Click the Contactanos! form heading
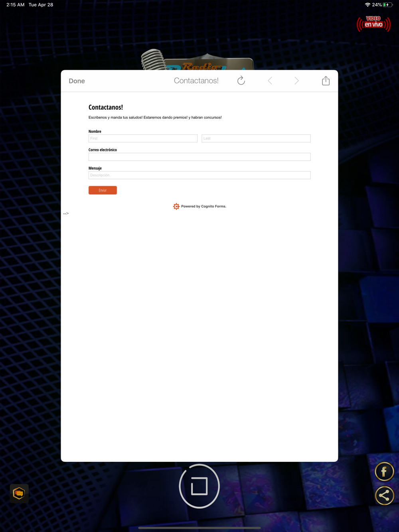This screenshot has height=532, width=399. point(106,107)
